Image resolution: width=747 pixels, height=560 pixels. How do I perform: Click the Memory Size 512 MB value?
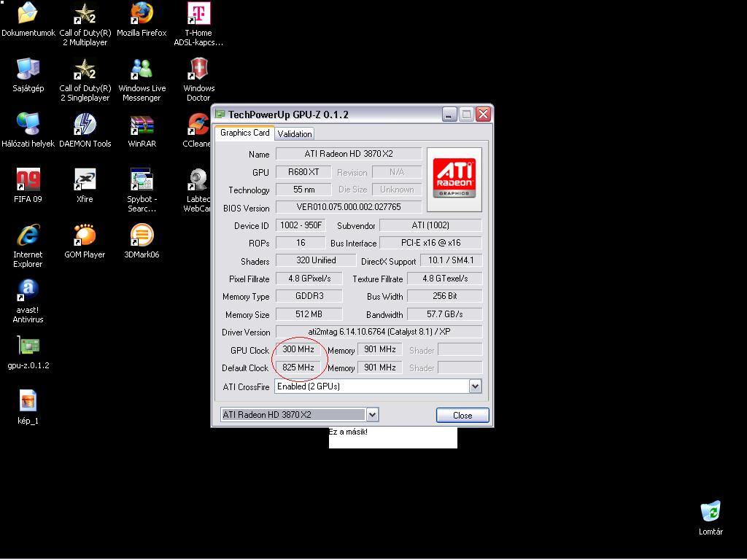click(x=309, y=314)
